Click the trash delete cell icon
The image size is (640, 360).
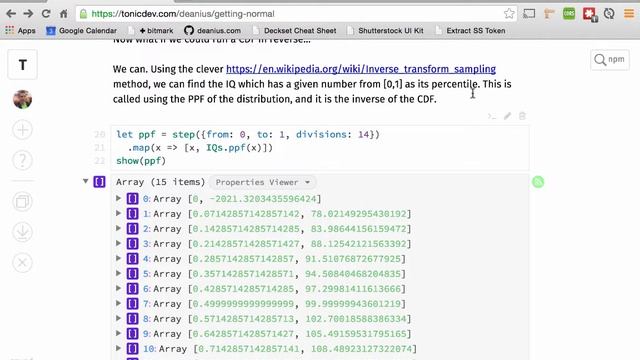pyautogui.click(x=522, y=116)
